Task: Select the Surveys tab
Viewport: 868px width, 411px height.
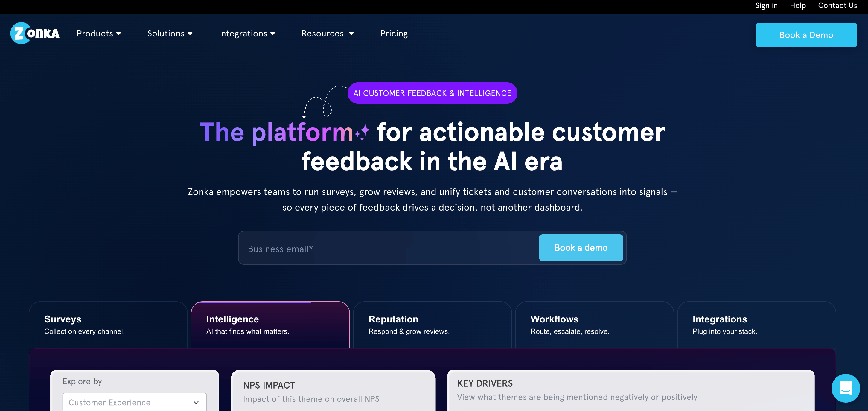Action: click(108, 325)
